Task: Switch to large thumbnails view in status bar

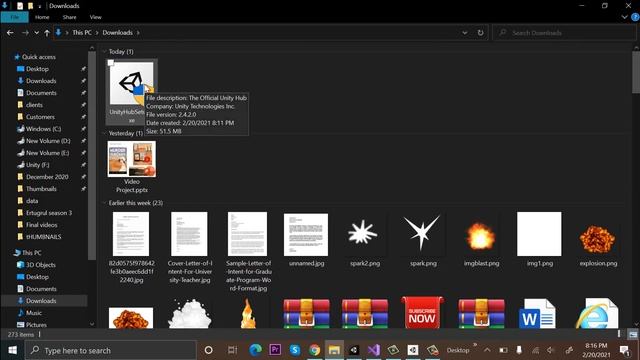Action: click(x=633, y=334)
